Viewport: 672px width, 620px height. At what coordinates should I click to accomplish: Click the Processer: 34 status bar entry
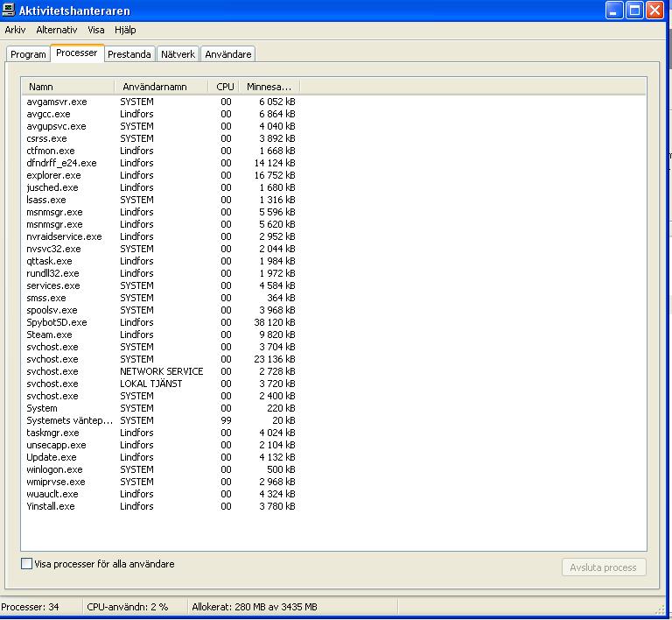pos(30,607)
